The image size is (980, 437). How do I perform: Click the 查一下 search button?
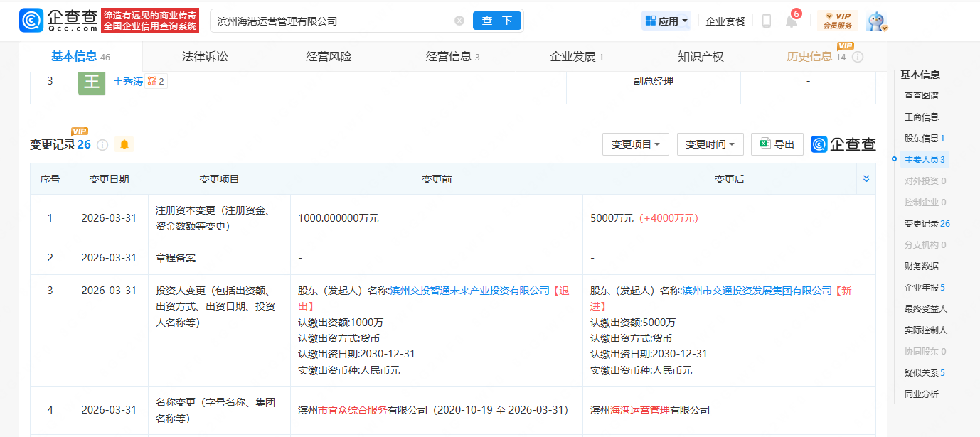(x=496, y=21)
